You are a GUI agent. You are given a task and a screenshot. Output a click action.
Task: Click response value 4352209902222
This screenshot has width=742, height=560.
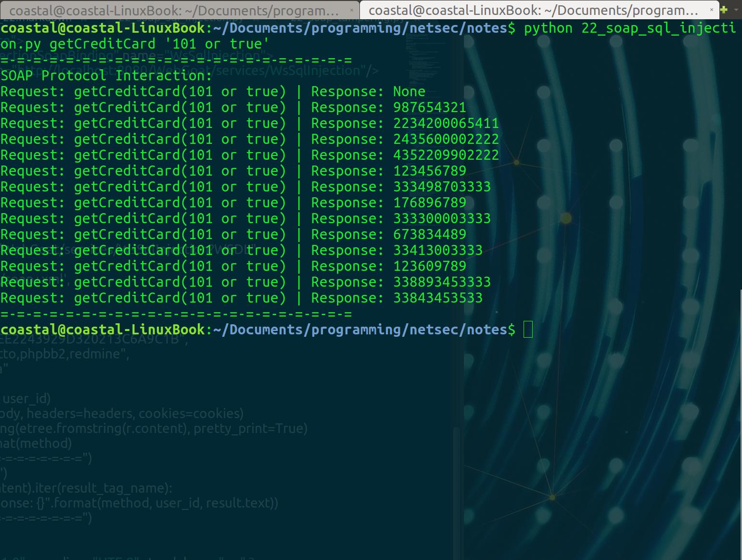446,155
